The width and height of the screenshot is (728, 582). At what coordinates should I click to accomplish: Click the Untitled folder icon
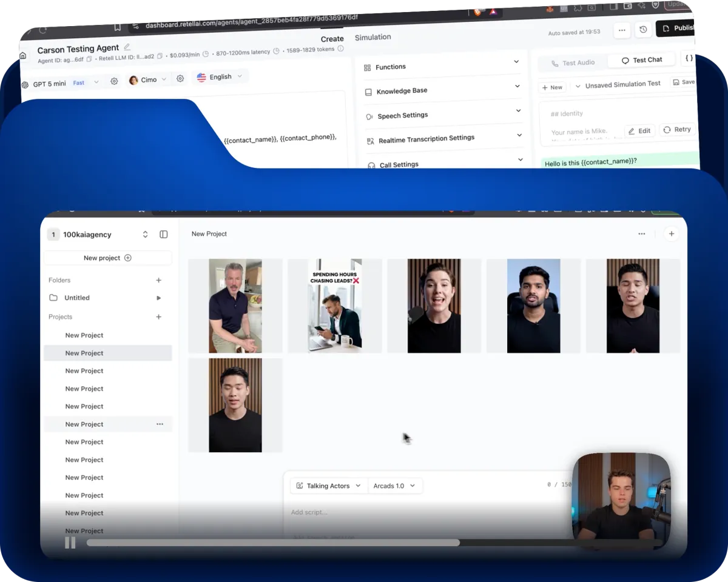click(x=53, y=298)
